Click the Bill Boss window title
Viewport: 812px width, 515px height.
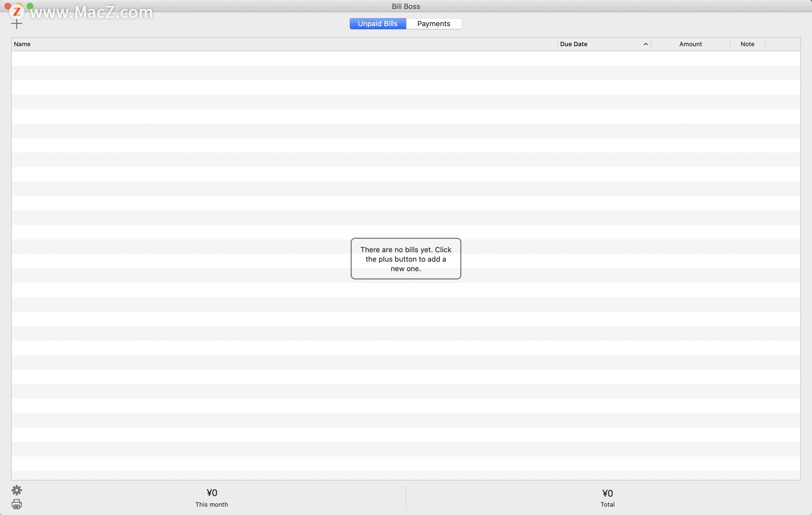(406, 6)
